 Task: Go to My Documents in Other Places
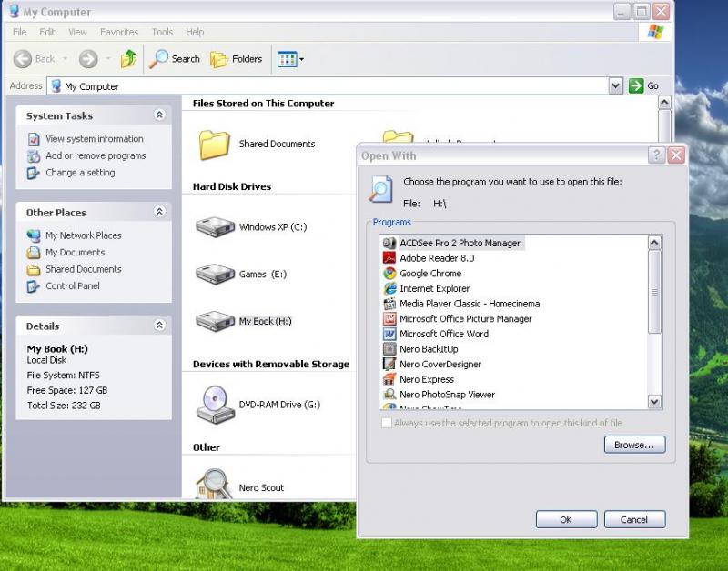point(75,253)
